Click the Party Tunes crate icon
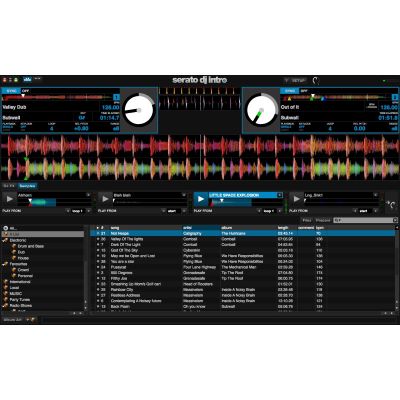The image size is (400, 400). [x=6, y=300]
